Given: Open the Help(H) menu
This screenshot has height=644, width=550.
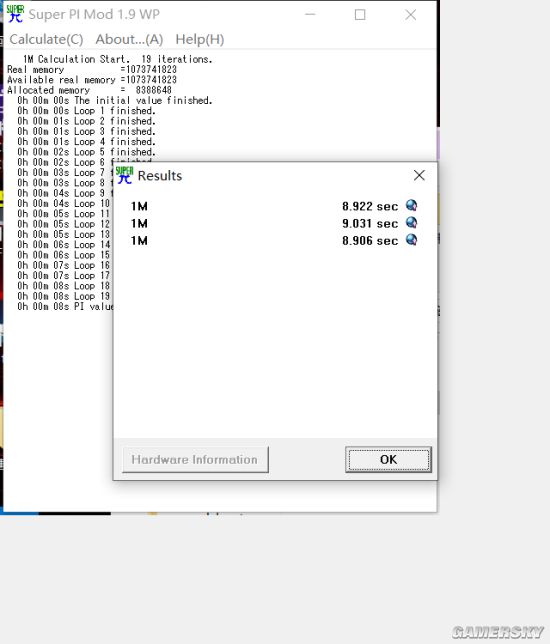Looking at the screenshot, I should 200,39.
